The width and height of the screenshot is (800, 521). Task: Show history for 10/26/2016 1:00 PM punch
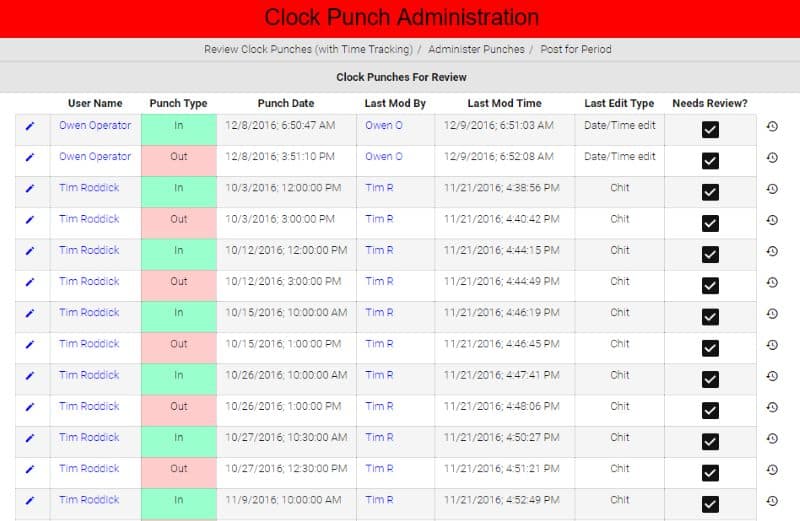[772, 407]
